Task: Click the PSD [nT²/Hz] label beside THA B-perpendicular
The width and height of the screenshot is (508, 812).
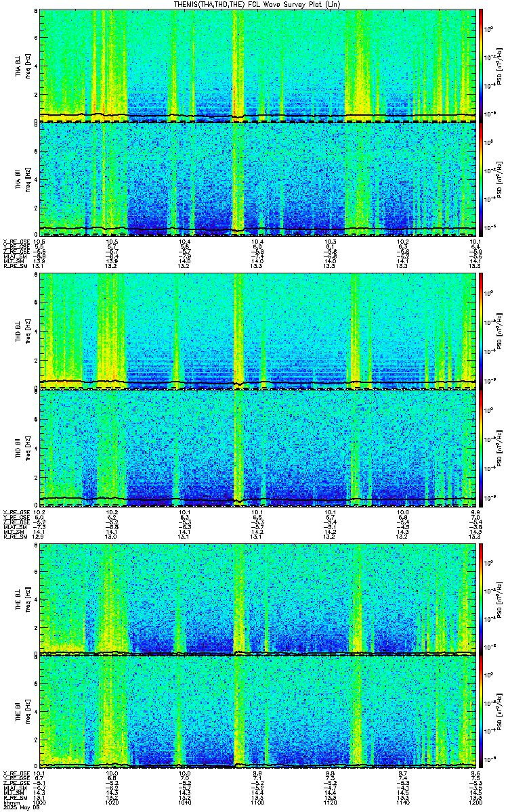Action: [x=500, y=66]
